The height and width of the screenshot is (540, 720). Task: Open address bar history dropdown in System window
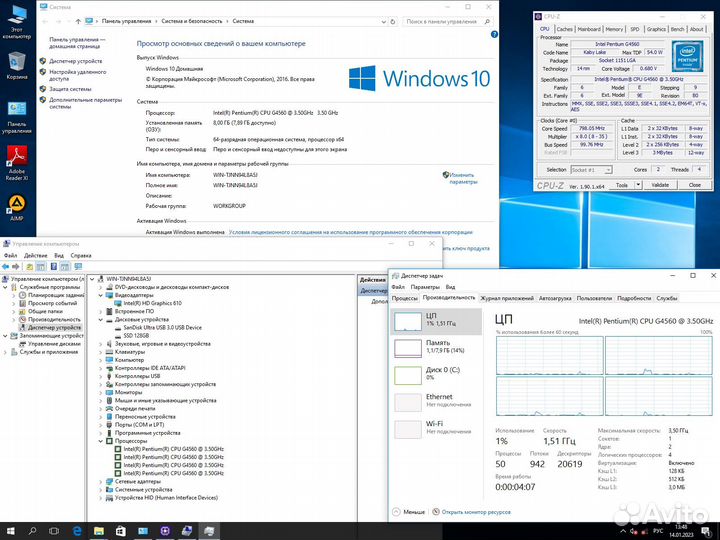point(383,22)
